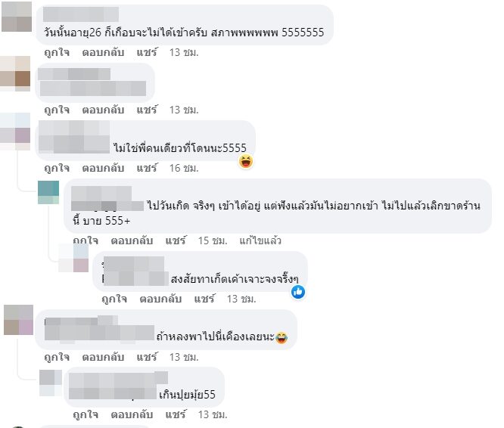Share the วันนั้นอายุ26 comment via แชร์

coord(147,52)
